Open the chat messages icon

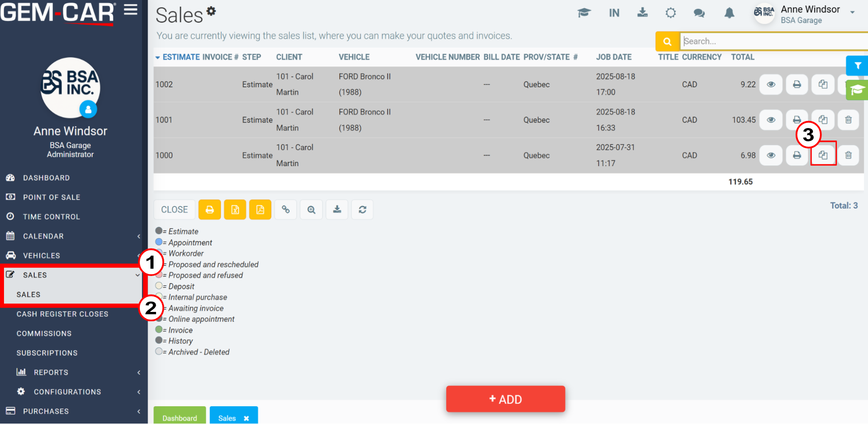[699, 13]
